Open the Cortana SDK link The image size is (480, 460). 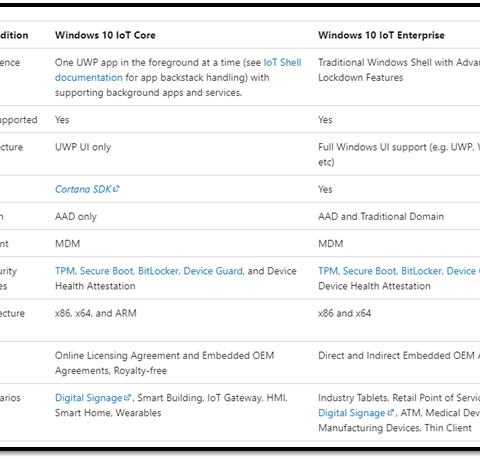pos(83,189)
